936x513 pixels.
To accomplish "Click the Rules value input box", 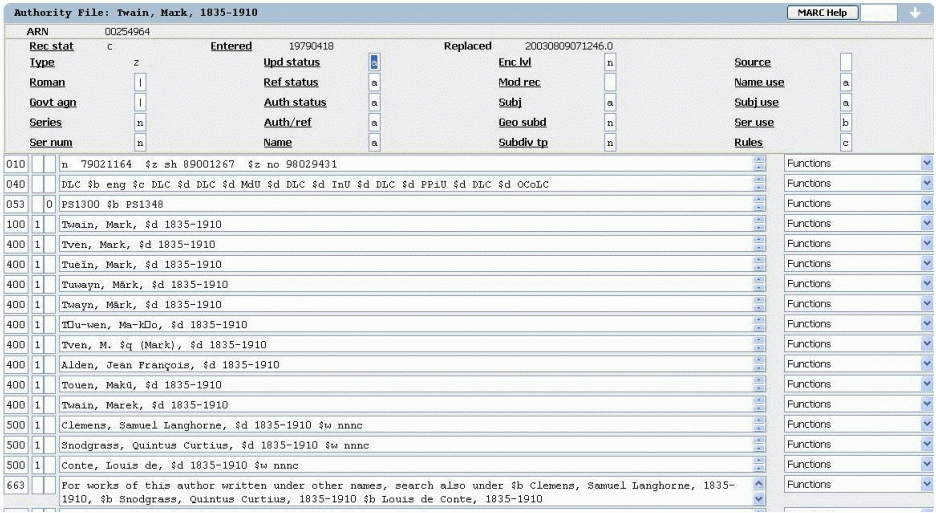I will (845, 143).
